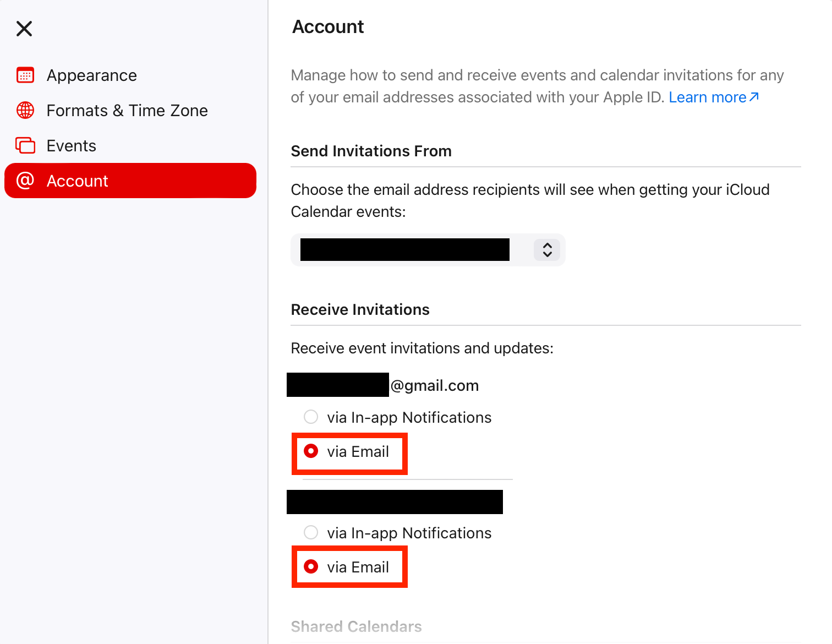Click 'Receive event invitations and updates:' text
This screenshot has width=832, height=644.
pos(422,348)
